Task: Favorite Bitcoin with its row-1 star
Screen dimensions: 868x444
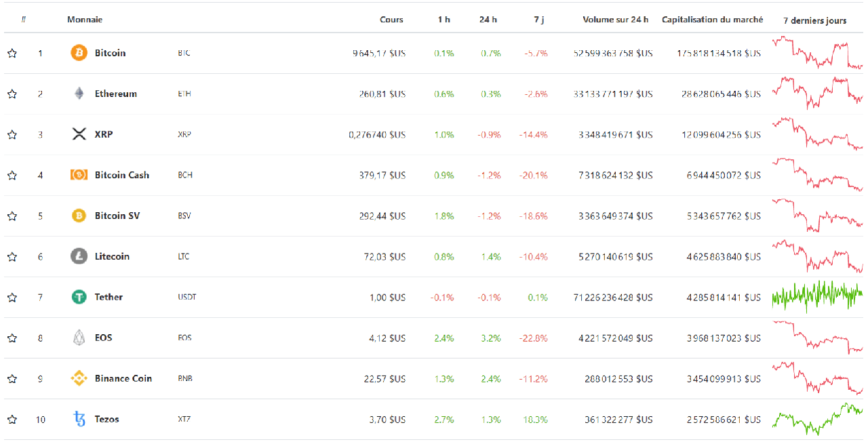Action: tap(12, 53)
